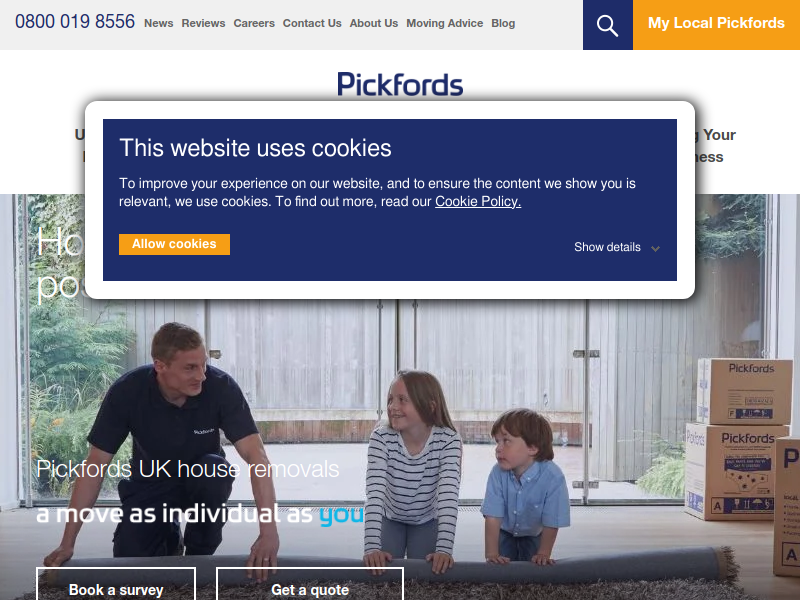Screen dimensions: 800x600
Task: Click Get a quote button
Action: [x=310, y=584]
